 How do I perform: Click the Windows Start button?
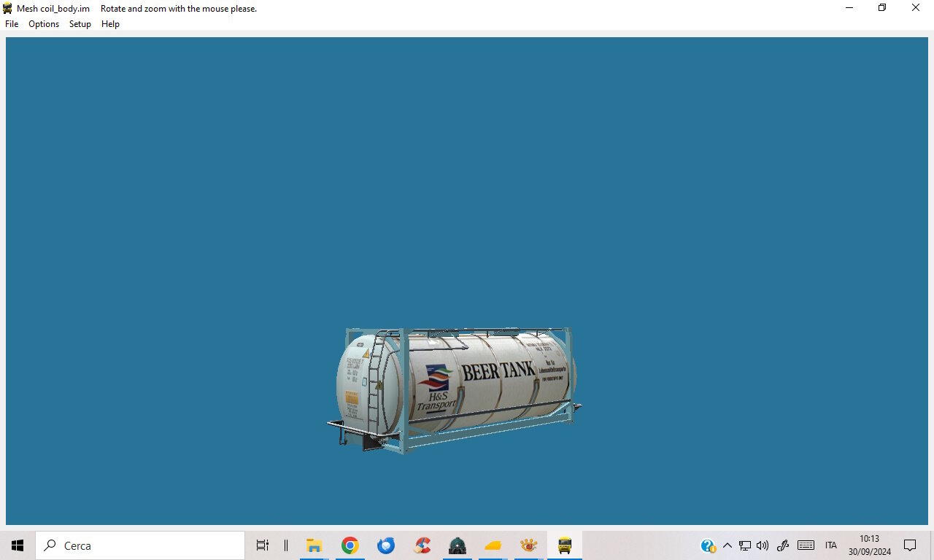pos(18,545)
